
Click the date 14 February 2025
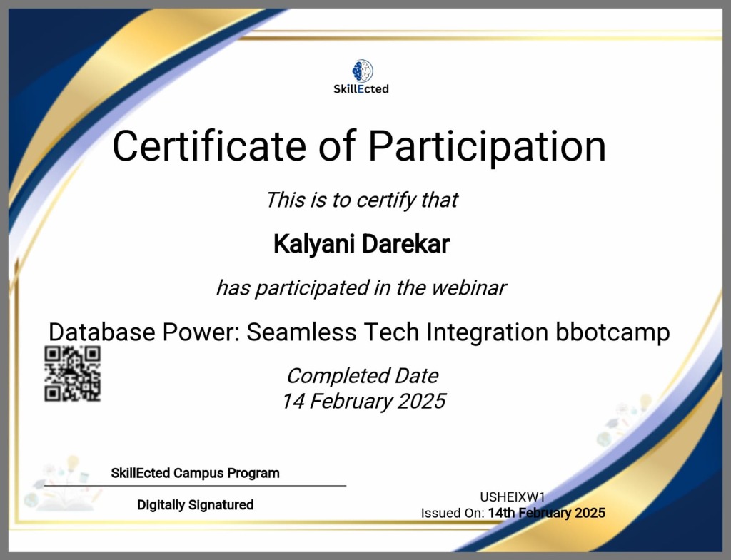(x=362, y=401)
